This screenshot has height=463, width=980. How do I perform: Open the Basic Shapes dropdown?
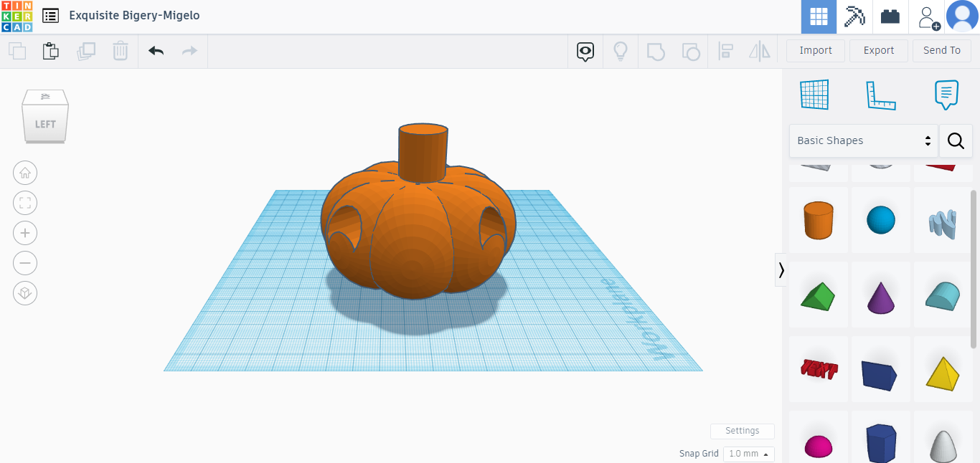tap(863, 140)
